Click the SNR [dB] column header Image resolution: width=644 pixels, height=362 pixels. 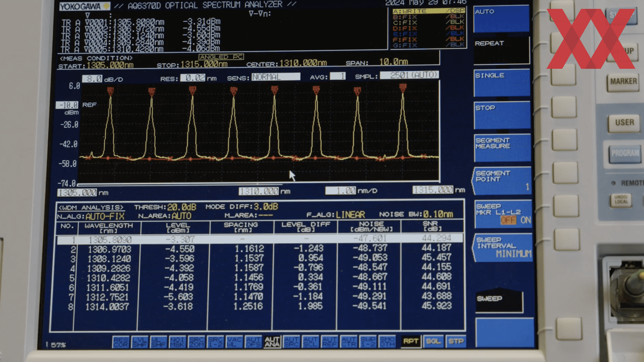coord(432,226)
